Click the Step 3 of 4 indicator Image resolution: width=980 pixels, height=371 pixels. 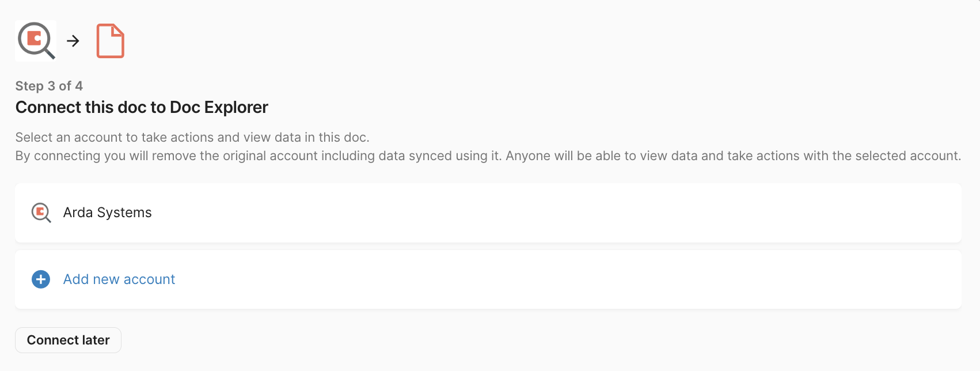(x=49, y=86)
